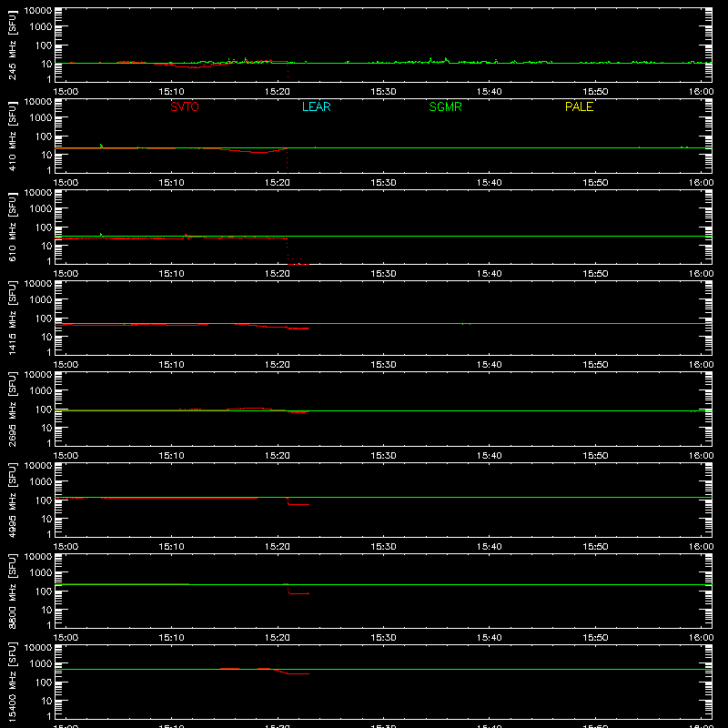The height and width of the screenshot is (728, 728).
Task: Click the 16:00 tick label under 2695 MHz panel
Action: (701, 456)
